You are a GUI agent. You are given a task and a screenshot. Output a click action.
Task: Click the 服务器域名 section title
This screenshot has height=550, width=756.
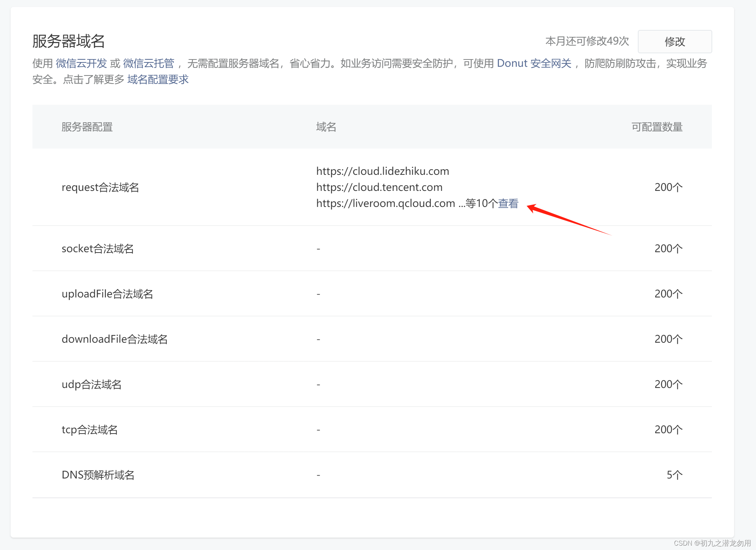click(x=69, y=41)
